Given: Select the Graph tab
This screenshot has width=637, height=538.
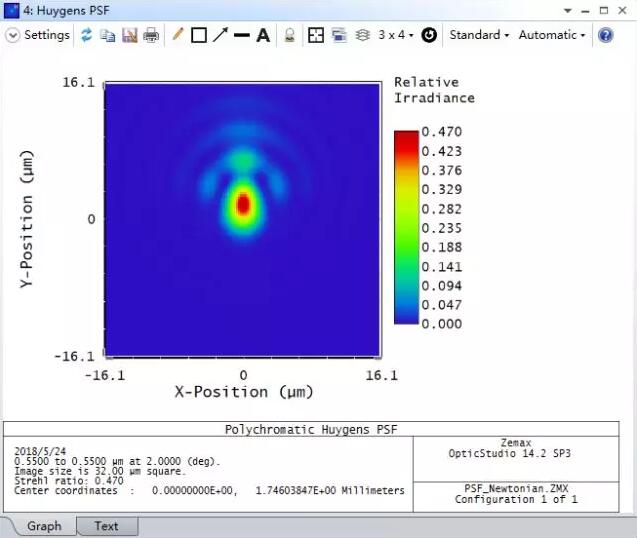Looking at the screenshot, I should coord(44,526).
